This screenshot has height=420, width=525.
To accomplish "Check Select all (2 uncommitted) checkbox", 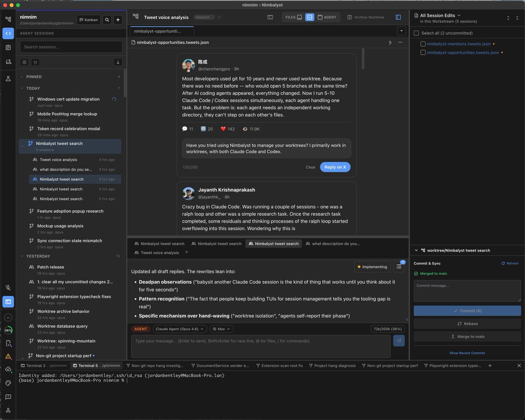I will coord(416,33).
